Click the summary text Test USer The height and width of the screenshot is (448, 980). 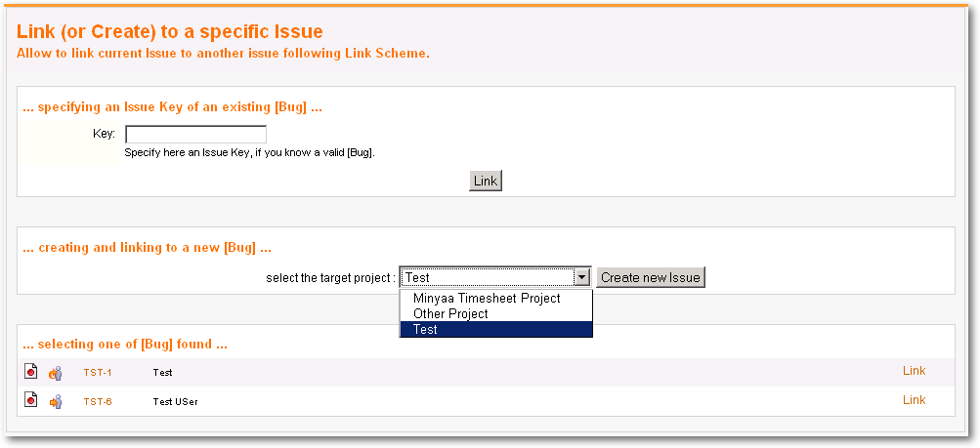tap(175, 402)
